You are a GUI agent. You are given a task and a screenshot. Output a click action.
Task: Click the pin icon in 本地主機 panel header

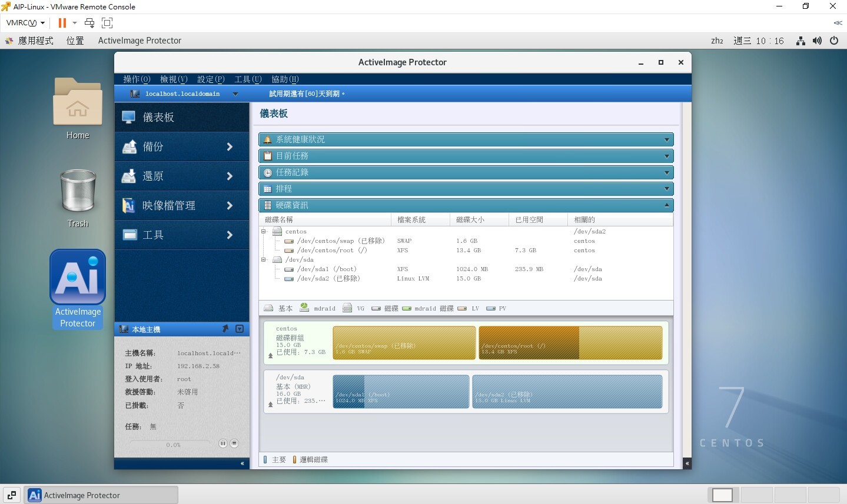(x=225, y=329)
